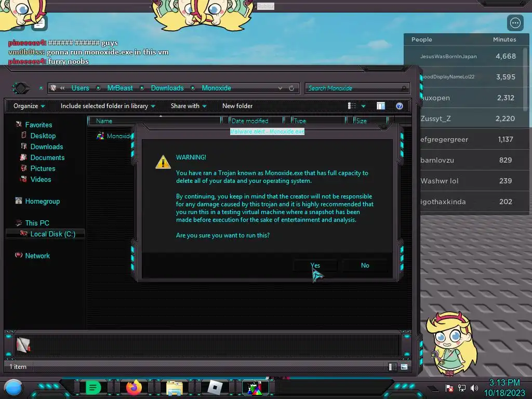Click the search magnifier icon

pyautogui.click(x=404, y=88)
